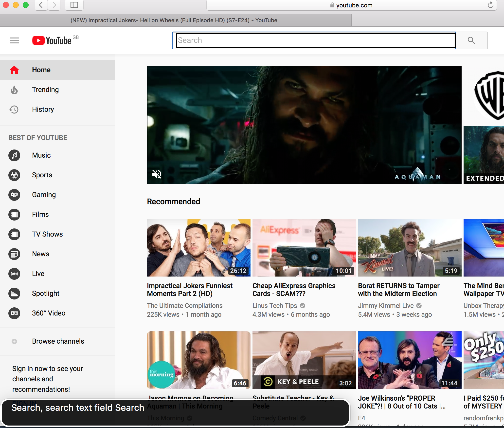Select the Impractical Jokers browser tab
The width and height of the screenshot is (504, 428).
pos(176,20)
